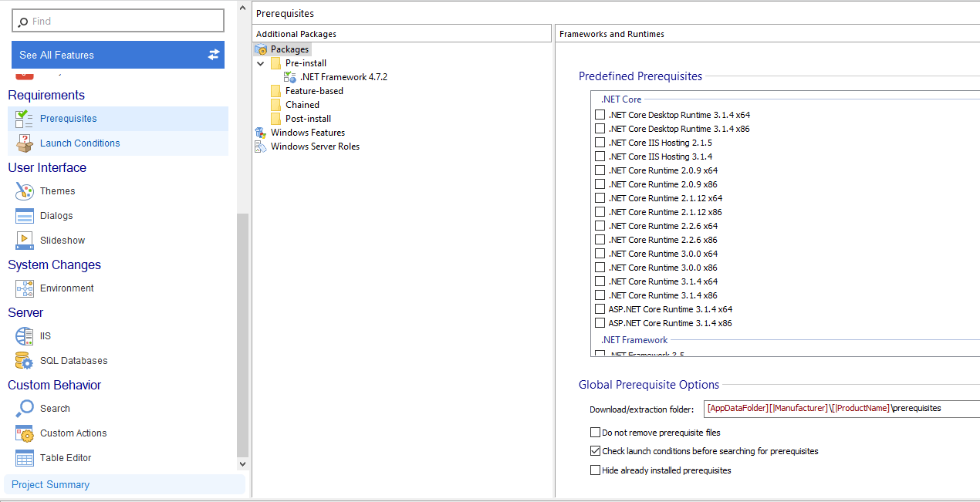Select .NET Framework 4.7.2 package
The image size is (980, 502).
343,77
